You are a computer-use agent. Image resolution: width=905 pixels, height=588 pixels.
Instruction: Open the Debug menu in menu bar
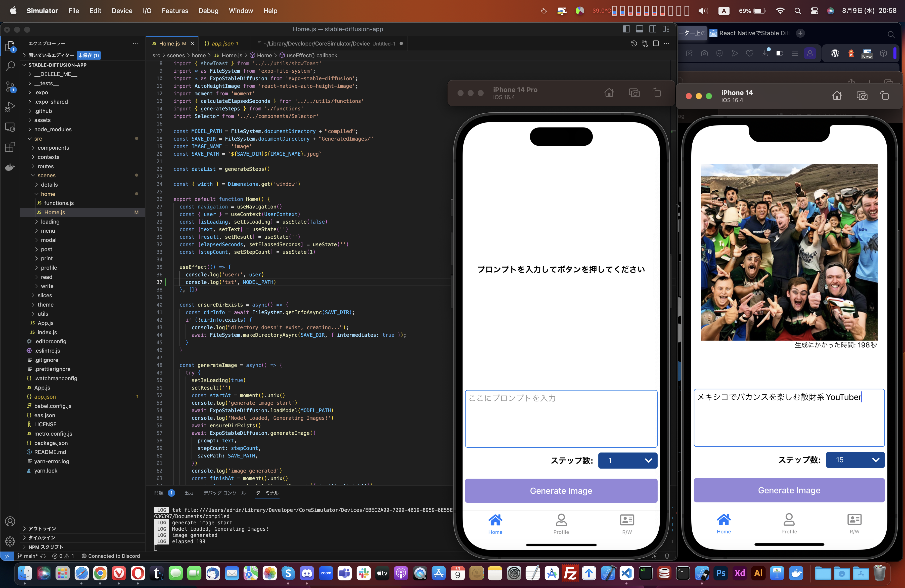pos(208,11)
